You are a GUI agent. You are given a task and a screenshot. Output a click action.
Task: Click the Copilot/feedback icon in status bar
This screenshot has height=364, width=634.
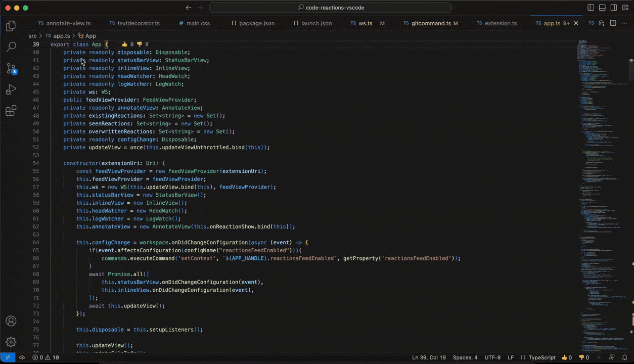click(x=612, y=357)
